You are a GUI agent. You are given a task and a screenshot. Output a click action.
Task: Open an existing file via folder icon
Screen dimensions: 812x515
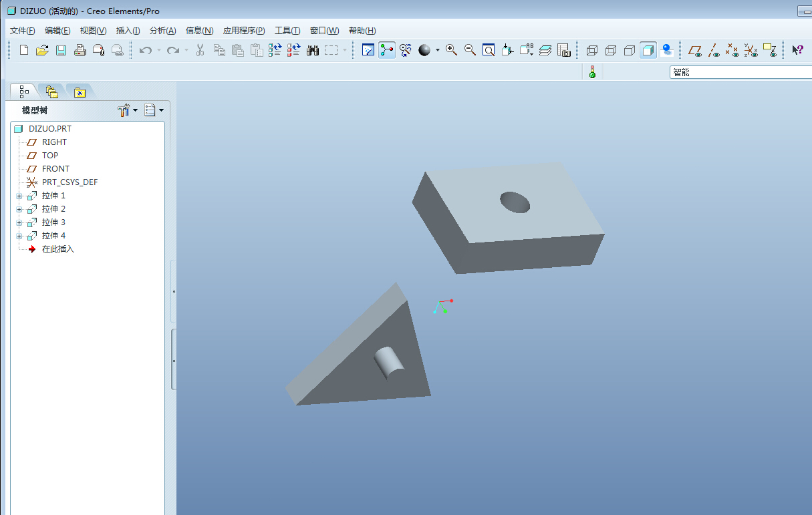42,50
